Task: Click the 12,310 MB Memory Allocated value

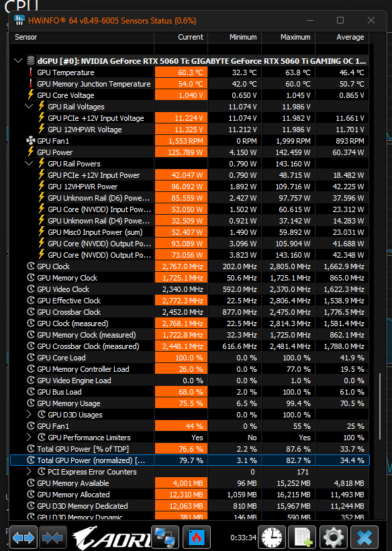Action: click(181, 495)
